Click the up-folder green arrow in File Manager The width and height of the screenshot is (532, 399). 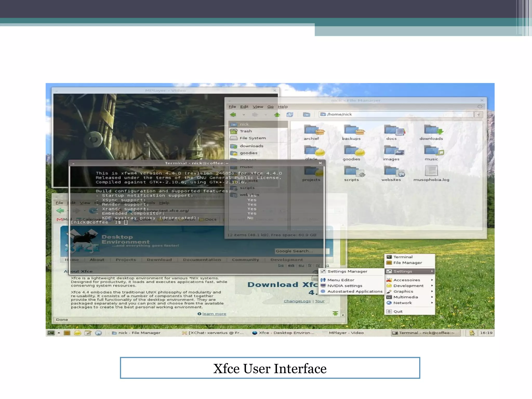(277, 115)
